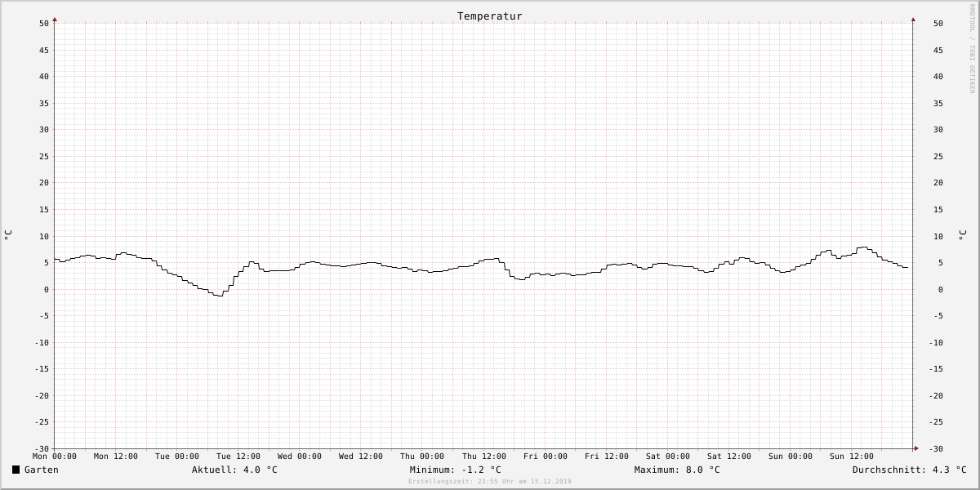Image resolution: width=980 pixels, height=490 pixels.
Task: Click the "45" label on the right axis
Action: (x=938, y=50)
